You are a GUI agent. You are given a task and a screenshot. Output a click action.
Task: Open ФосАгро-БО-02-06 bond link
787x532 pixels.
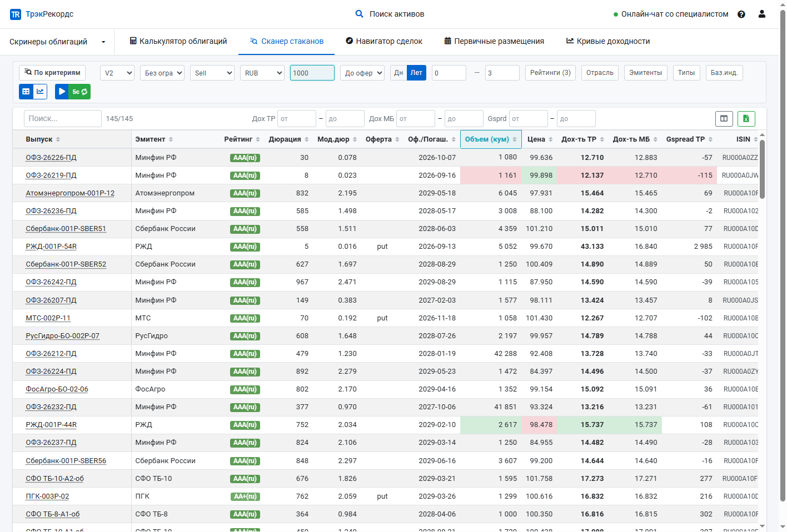57,389
